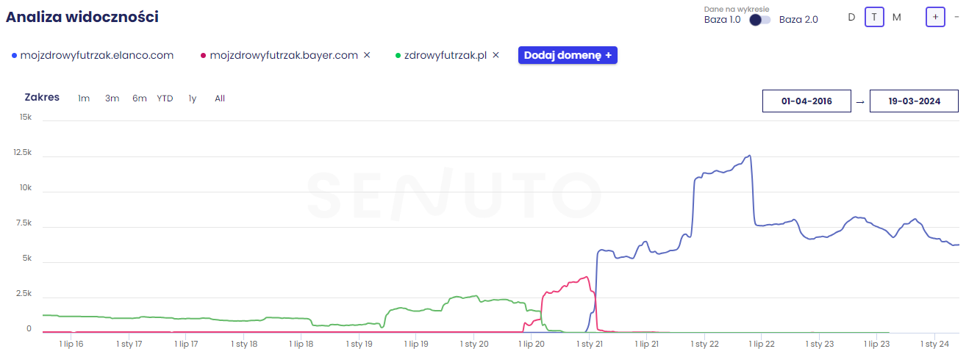Choose the 6m time range
Viewport: 980px width, 357px height.
point(140,98)
